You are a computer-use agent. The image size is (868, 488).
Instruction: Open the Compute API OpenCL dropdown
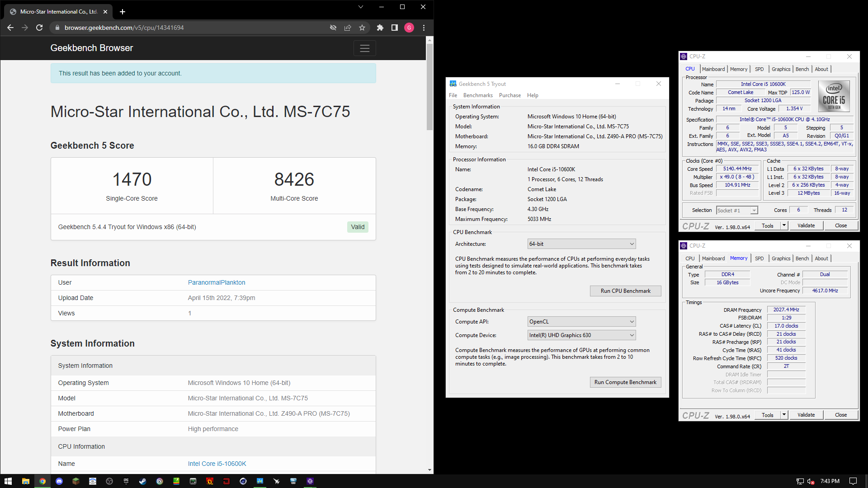pyautogui.click(x=581, y=322)
